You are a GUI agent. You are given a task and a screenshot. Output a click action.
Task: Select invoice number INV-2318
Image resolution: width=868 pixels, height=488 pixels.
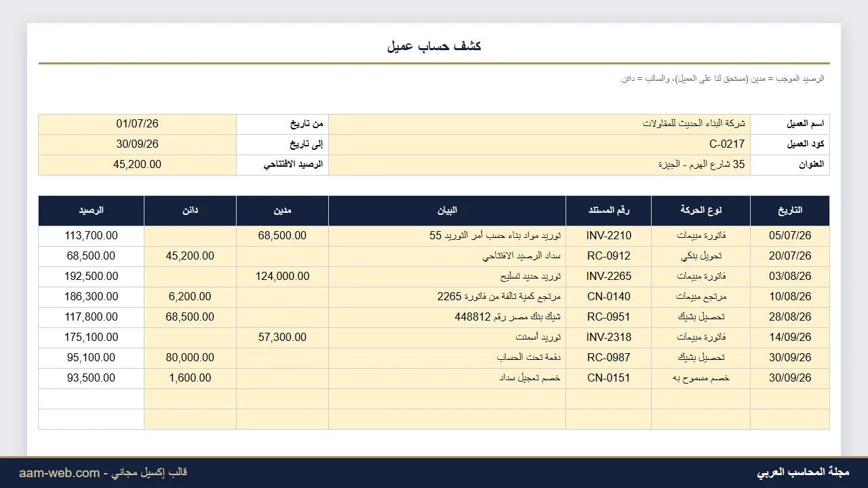coord(609,338)
